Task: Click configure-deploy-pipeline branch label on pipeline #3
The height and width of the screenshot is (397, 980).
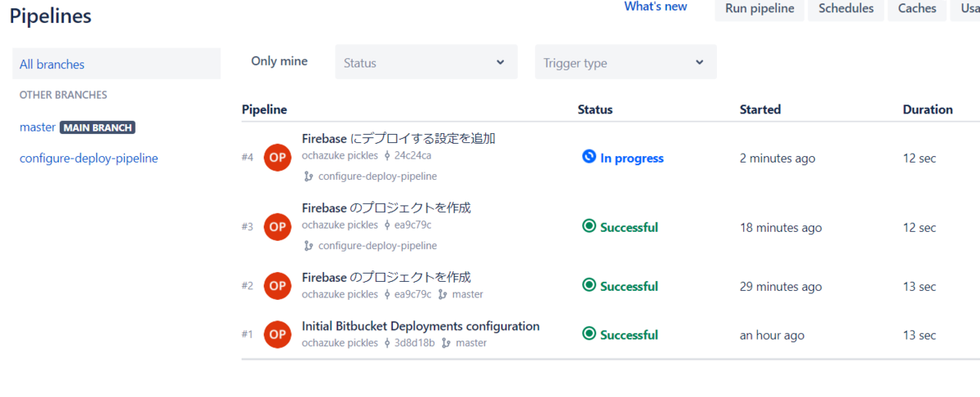Action: tap(377, 245)
